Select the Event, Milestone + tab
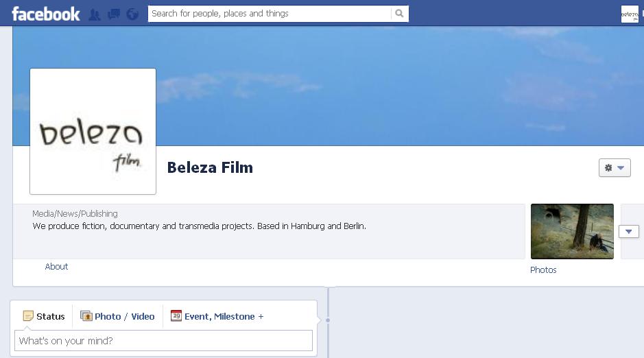The height and width of the screenshot is (358, 644). point(217,316)
